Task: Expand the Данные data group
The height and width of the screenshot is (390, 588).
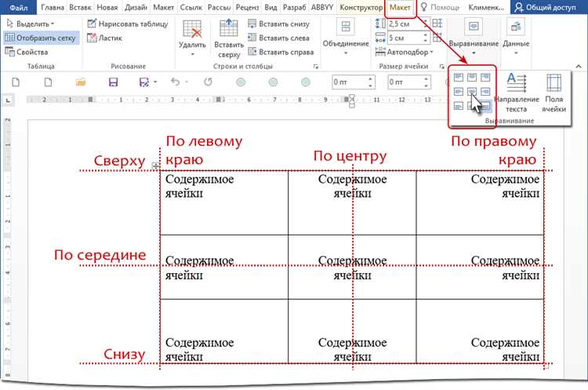Action: (516, 38)
